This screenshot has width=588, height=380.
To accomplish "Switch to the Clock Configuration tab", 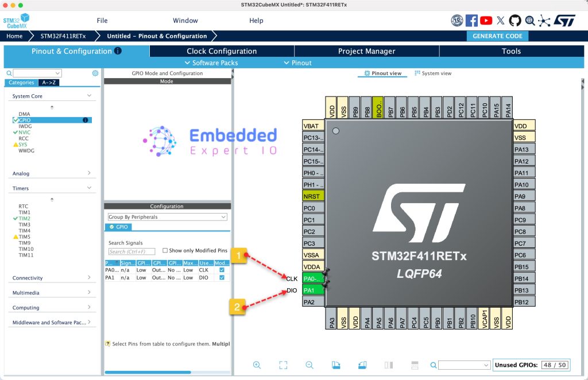I will click(222, 51).
